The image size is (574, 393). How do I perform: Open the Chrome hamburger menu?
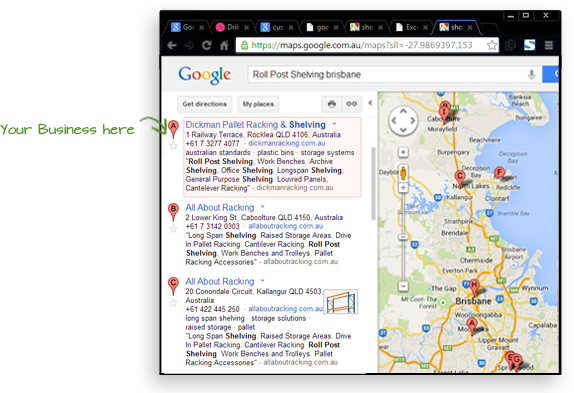pyautogui.click(x=548, y=45)
